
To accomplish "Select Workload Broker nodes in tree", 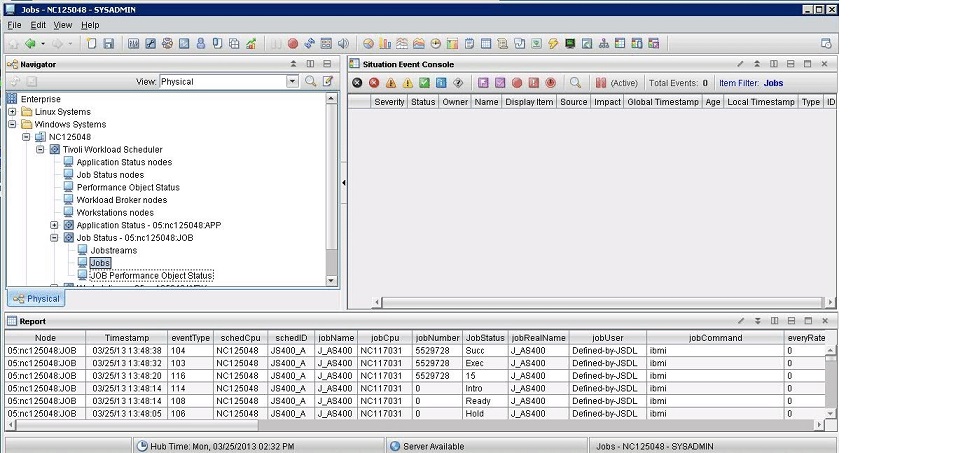I will [x=122, y=199].
